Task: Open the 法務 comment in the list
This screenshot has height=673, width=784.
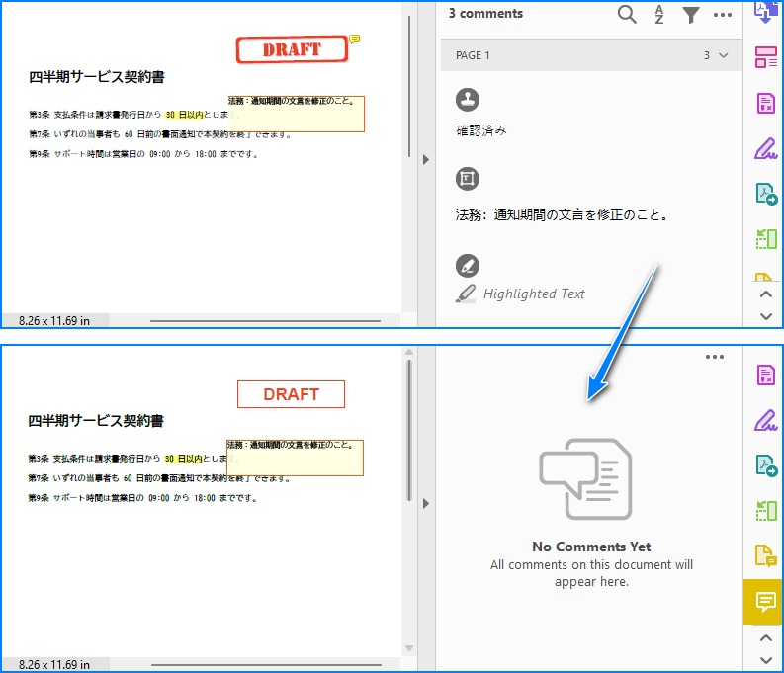Action: [561, 214]
